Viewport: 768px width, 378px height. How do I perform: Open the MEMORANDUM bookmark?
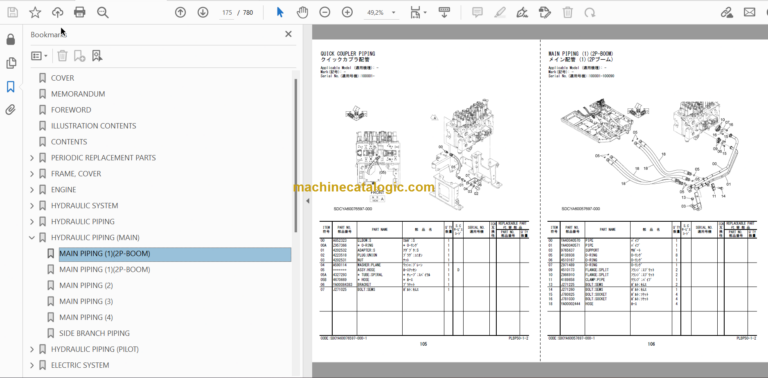click(x=78, y=94)
